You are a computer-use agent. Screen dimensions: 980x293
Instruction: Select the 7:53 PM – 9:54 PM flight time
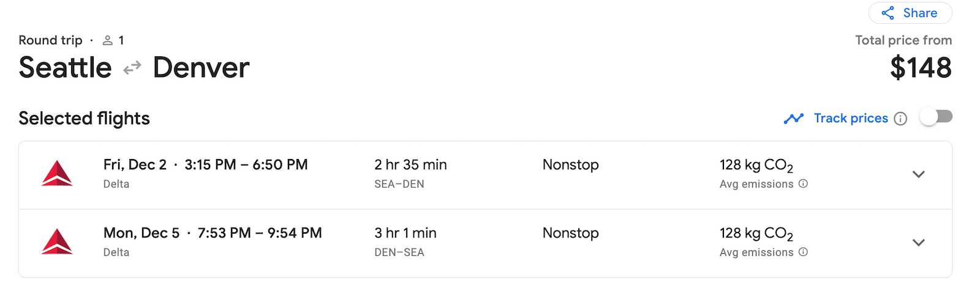(x=260, y=233)
